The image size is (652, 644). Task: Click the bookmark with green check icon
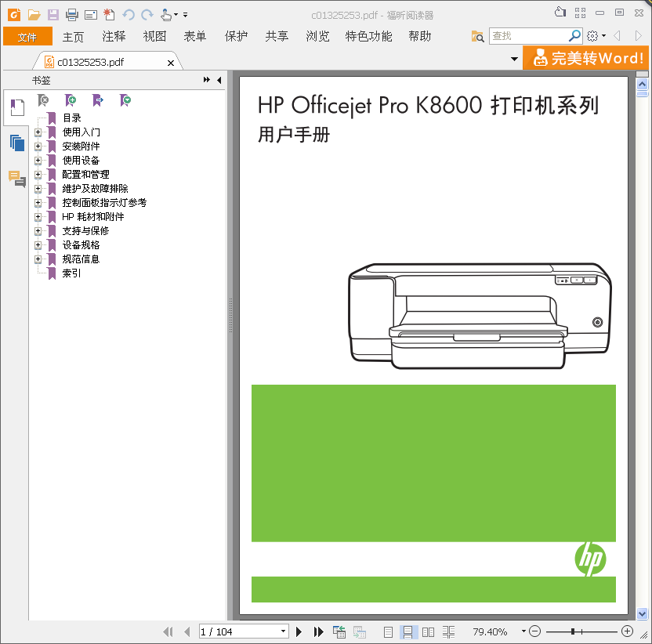[125, 100]
